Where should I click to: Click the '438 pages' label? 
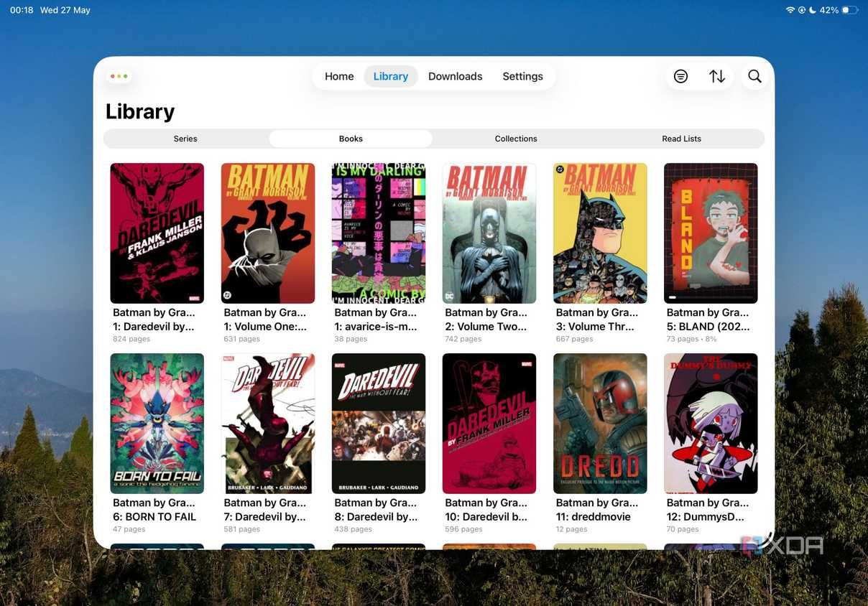353,529
